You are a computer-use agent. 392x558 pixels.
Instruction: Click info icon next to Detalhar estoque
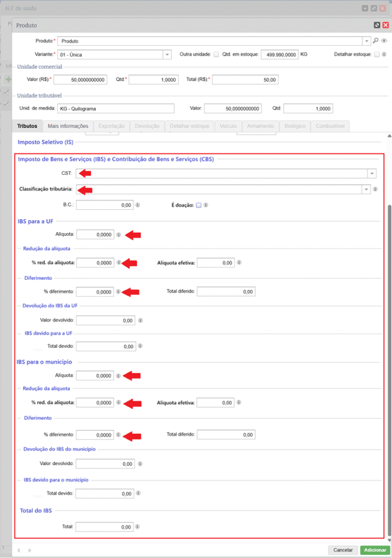pyautogui.click(x=384, y=54)
